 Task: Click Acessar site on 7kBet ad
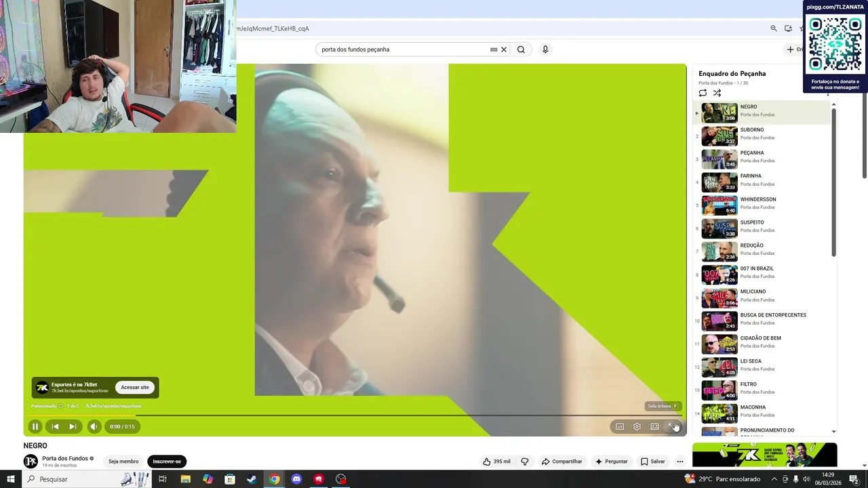click(135, 388)
